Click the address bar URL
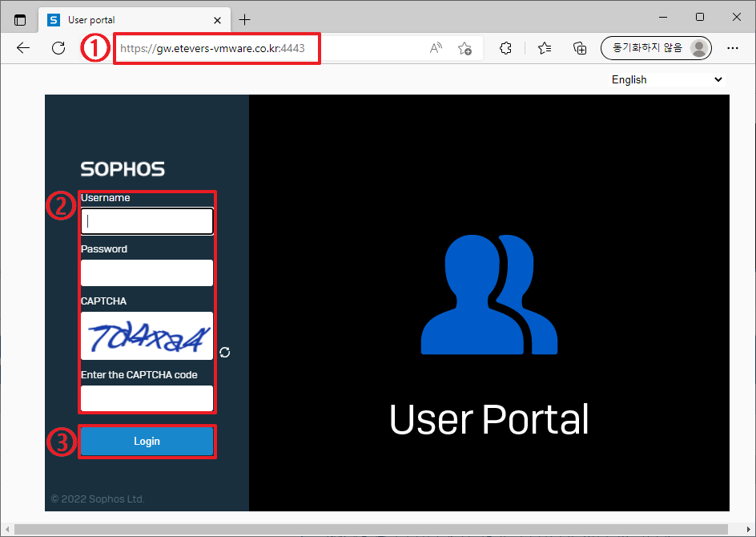This screenshot has height=537, width=756. 213,48
